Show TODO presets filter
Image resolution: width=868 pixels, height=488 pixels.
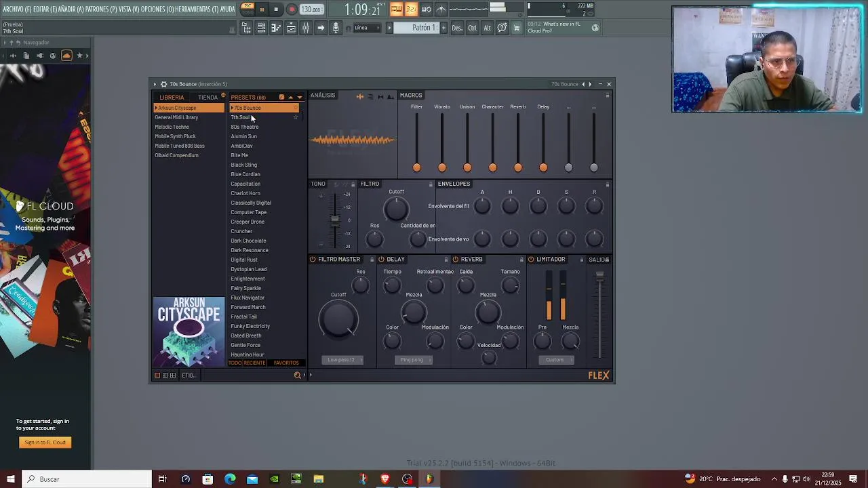pos(235,363)
